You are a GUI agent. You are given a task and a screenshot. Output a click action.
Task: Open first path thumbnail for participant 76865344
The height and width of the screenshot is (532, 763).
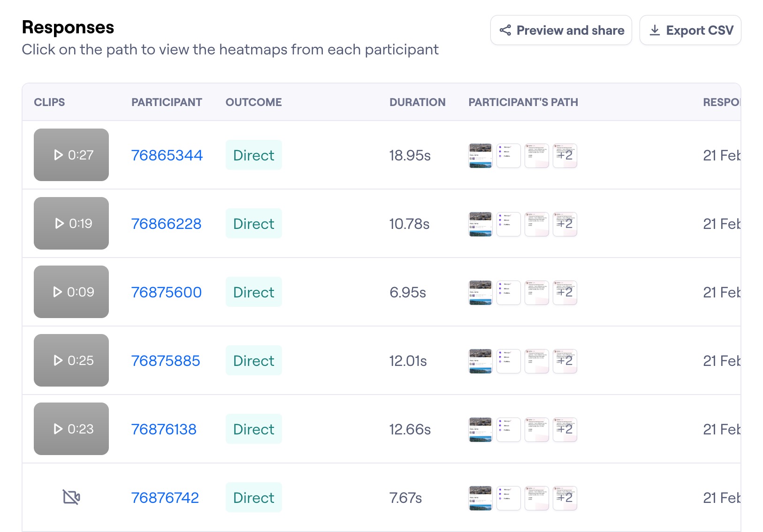coord(481,156)
